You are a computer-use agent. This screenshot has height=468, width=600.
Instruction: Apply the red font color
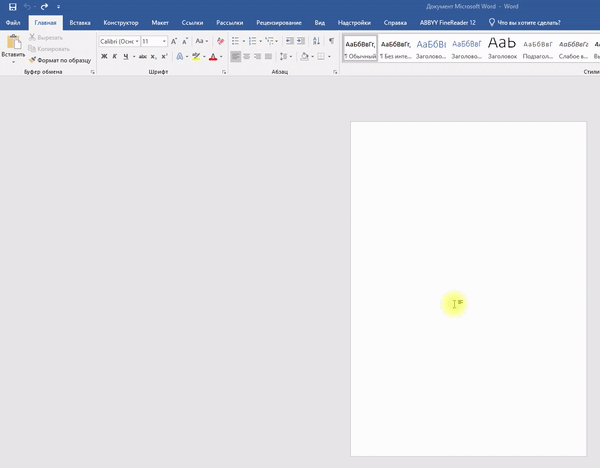click(213, 56)
